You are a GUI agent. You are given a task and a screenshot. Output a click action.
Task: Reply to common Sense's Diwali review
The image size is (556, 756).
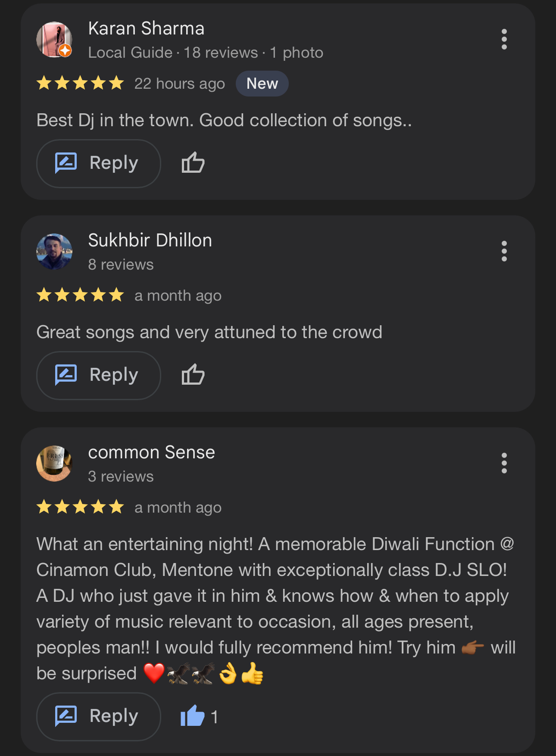(99, 716)
